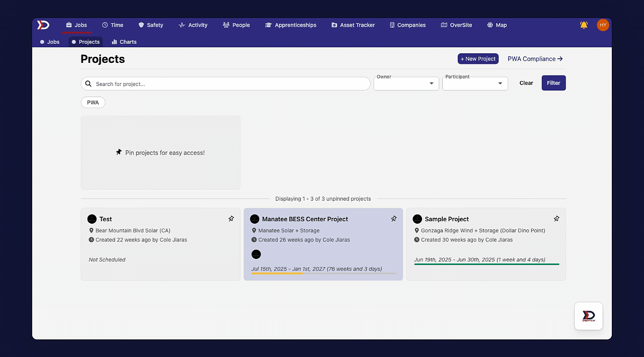Click location pin icon on Test card
644x357 pixels.
point(92,231)
